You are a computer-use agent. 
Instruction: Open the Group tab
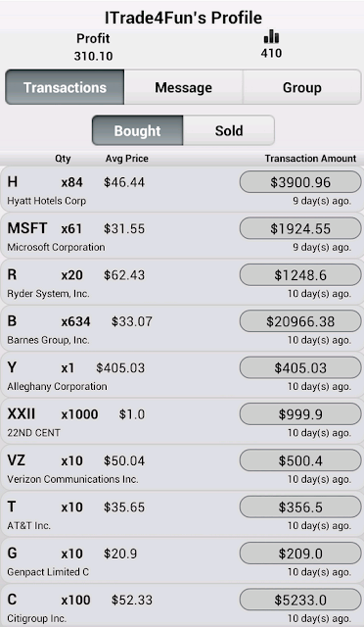(x=302, y=87)
